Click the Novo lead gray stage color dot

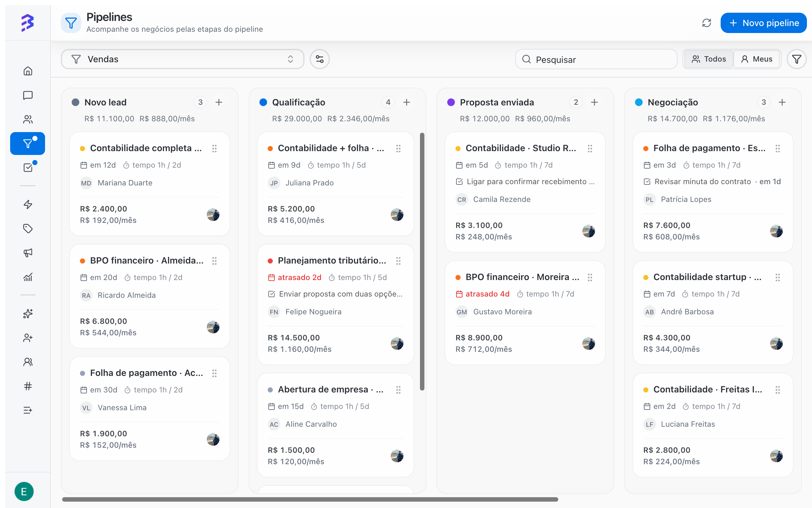click(75, 102)
